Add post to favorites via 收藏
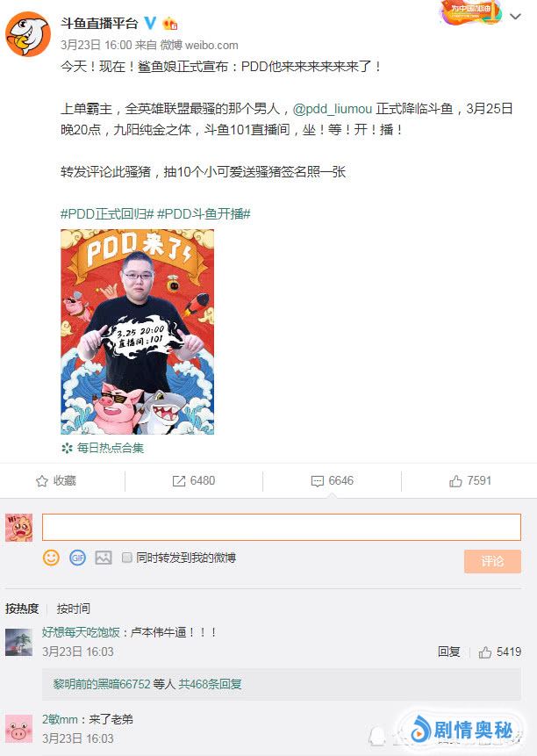Viewport: 537px width, 756px height. 56,480
